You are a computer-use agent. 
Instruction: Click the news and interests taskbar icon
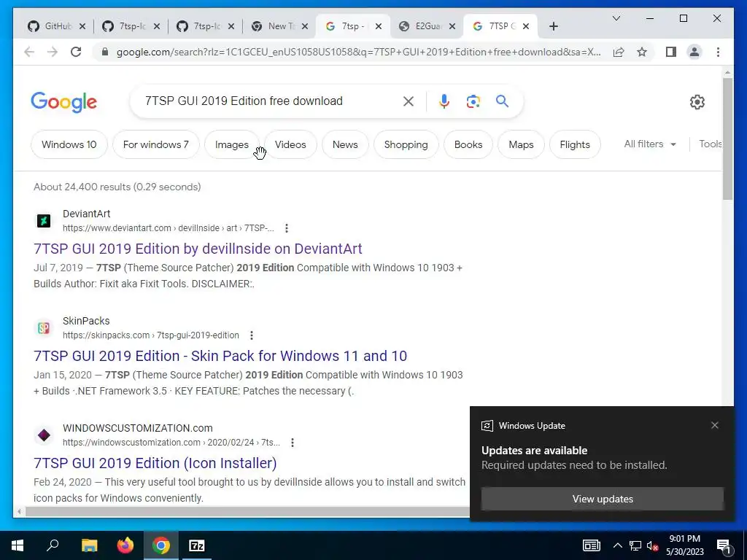click(591, 545)
